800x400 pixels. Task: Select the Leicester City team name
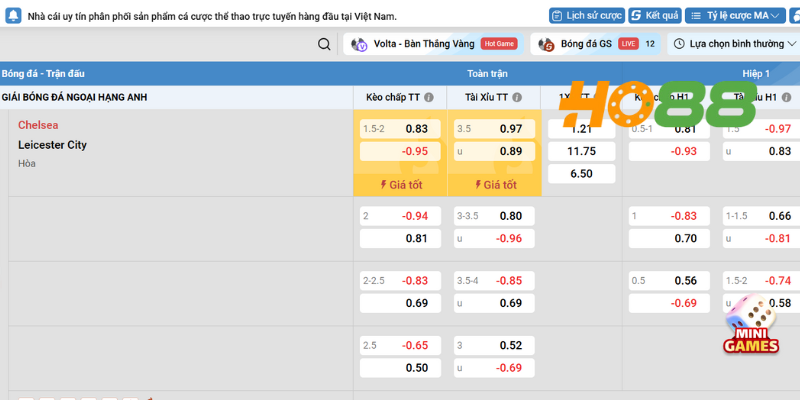click(x=53, y=145)
